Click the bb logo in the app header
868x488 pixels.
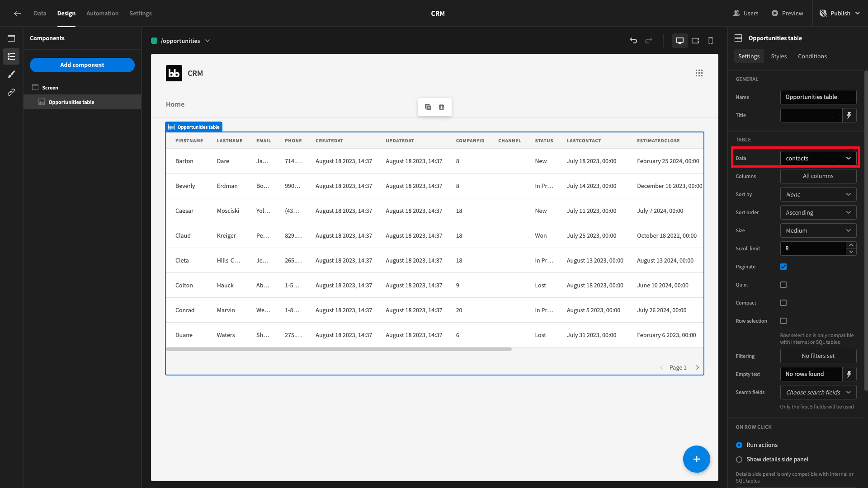174,73
